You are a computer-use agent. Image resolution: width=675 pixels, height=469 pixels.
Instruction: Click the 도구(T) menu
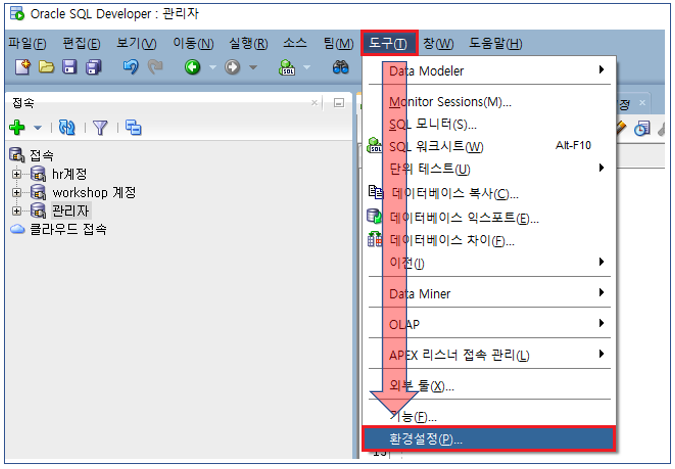(x=389, y=43)
